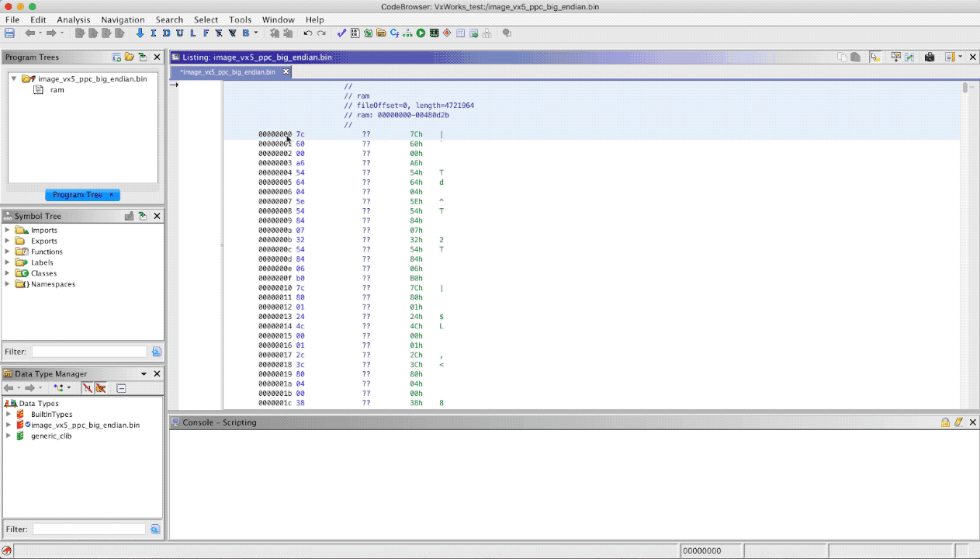Click the filter options icon beside Symbol Tree filter
This screenshot has height=559, width=980.
157,352
